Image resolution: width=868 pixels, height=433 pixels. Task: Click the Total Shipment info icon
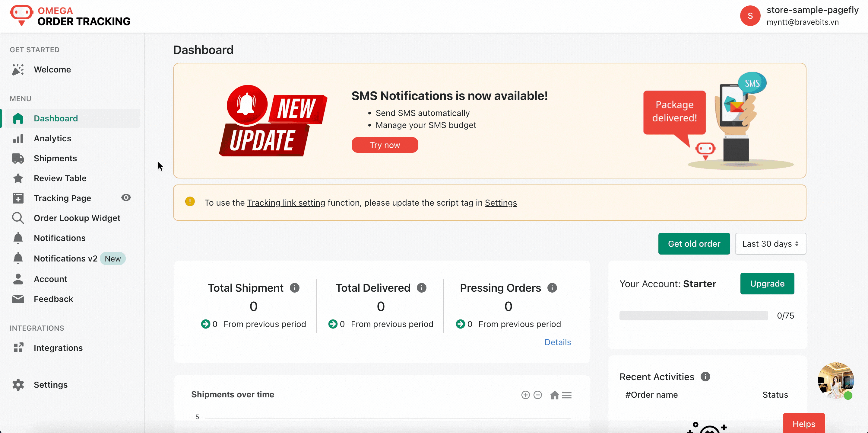point(294,288)
